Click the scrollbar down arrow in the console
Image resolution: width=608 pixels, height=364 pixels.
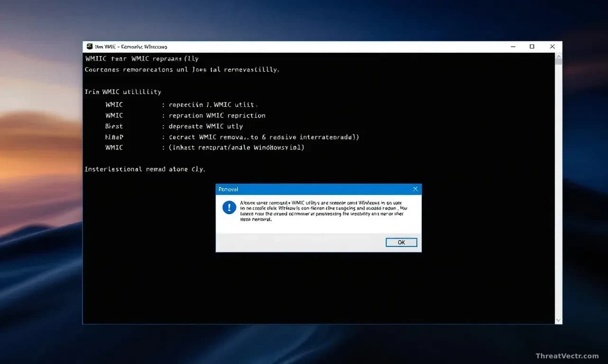[559, 320]
